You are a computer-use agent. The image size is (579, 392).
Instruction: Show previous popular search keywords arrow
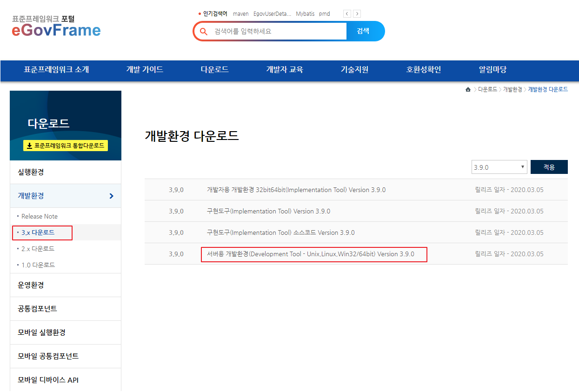pos(347,14)
